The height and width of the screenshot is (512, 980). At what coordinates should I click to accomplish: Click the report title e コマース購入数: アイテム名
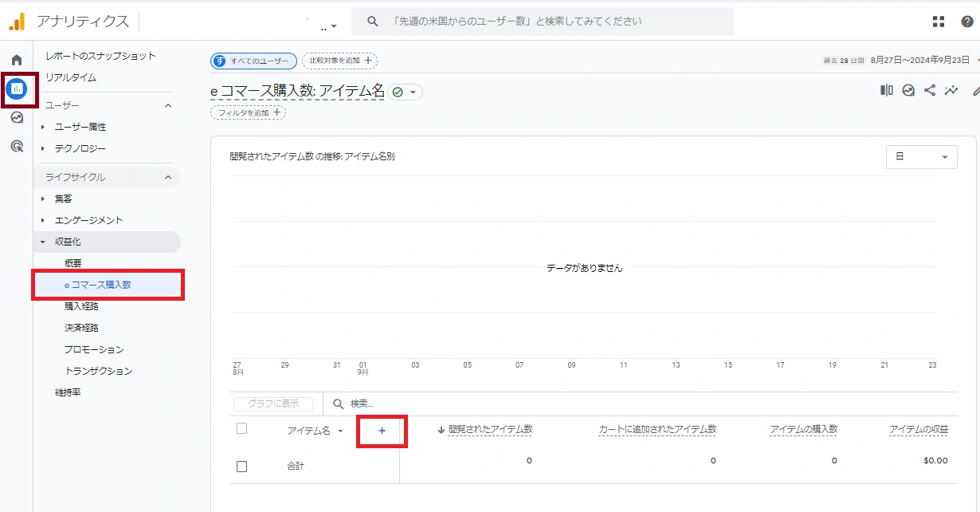click(297, 92)
